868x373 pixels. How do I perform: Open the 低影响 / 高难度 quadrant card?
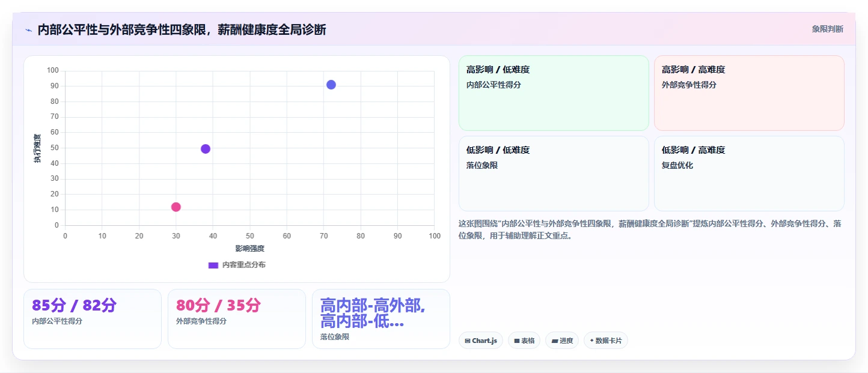click(749, 174)
